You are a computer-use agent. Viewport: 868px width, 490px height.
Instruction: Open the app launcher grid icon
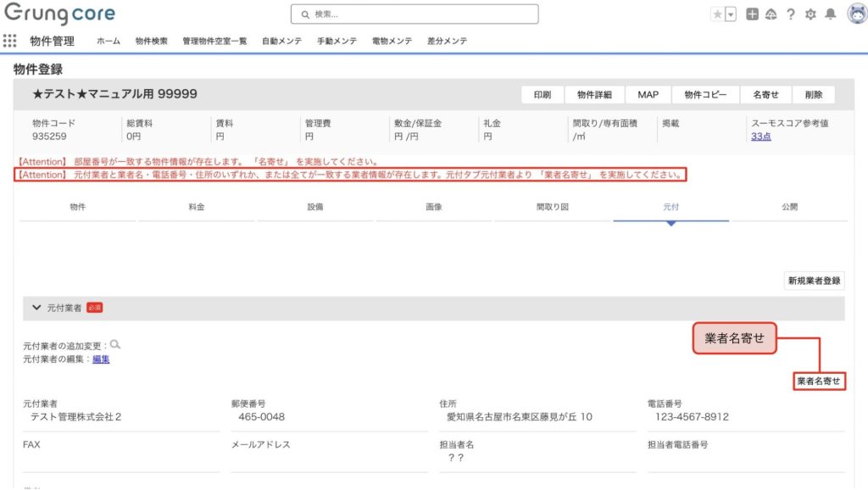(10, 41)
